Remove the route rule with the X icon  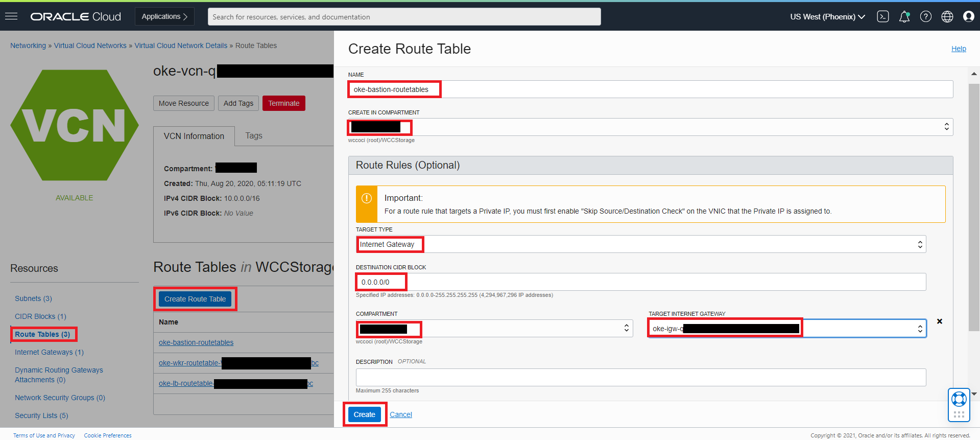[x=940, y=321]
